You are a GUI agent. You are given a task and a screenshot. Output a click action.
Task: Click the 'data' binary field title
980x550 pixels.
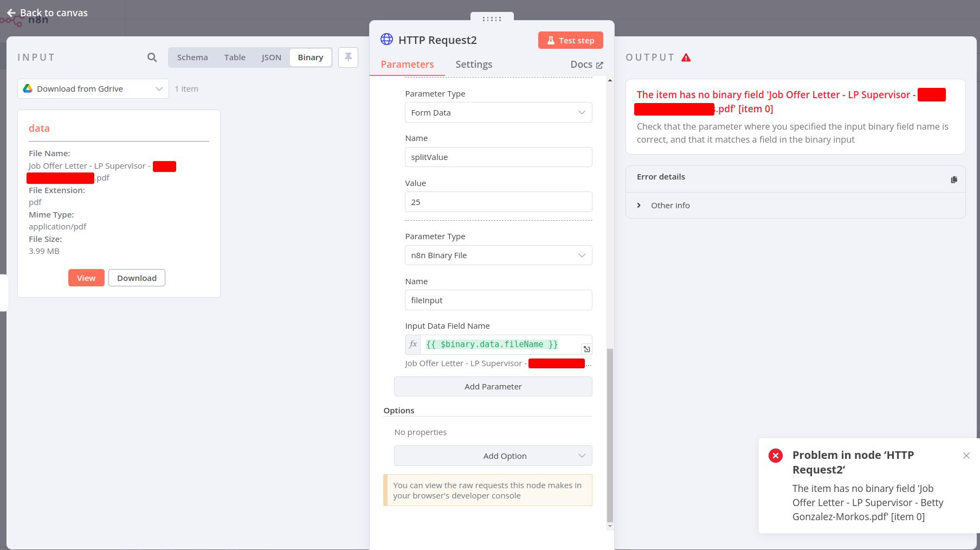(39, 128)
